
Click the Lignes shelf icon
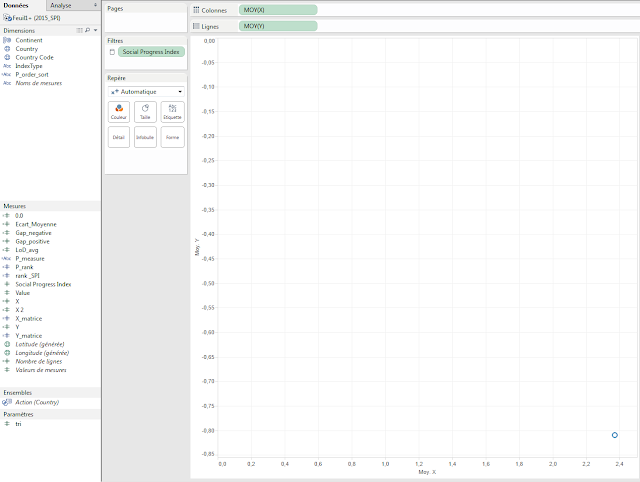point(196,26)
